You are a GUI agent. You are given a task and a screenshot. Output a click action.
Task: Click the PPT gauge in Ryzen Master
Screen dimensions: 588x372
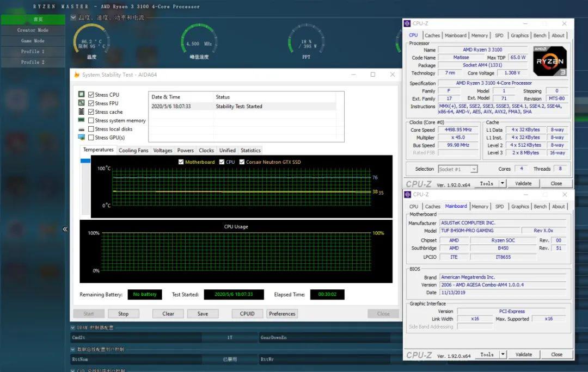(307, 41)
